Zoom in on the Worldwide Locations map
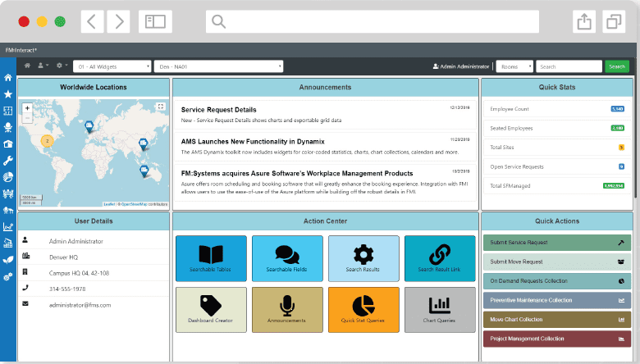The width and height of the screenshot is (640, 364). [x=27, y=107]
